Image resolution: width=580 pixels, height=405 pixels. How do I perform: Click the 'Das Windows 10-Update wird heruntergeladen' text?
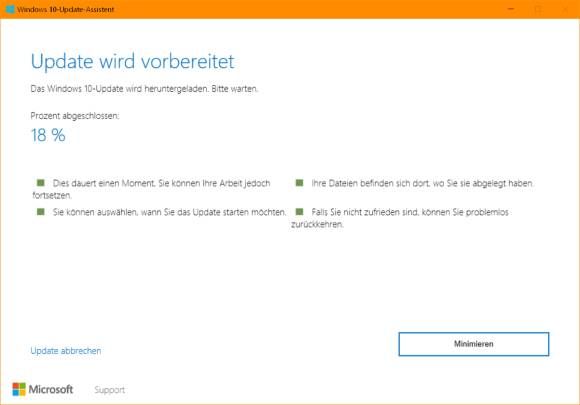click(144, 89)
